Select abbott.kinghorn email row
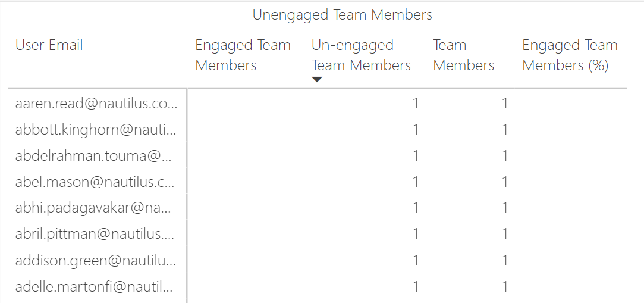This screenshot has width=644, height=303. pyautogui.click(x=96, y=130)
